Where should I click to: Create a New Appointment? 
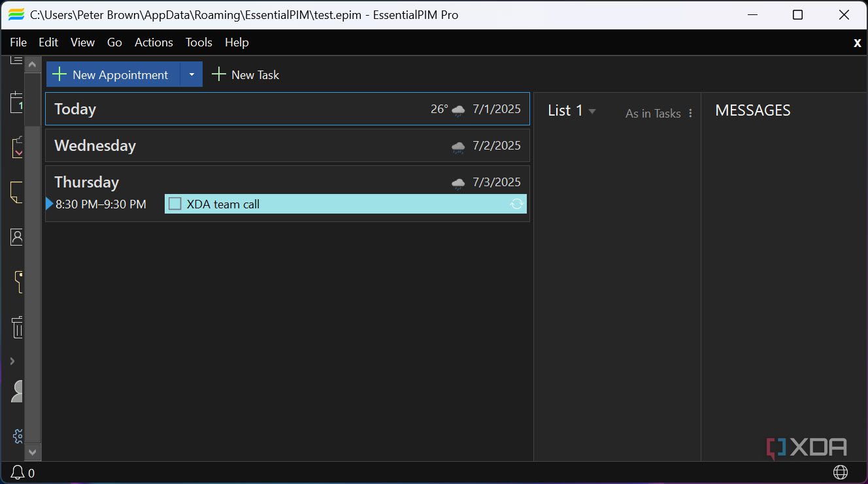[113, 74]
